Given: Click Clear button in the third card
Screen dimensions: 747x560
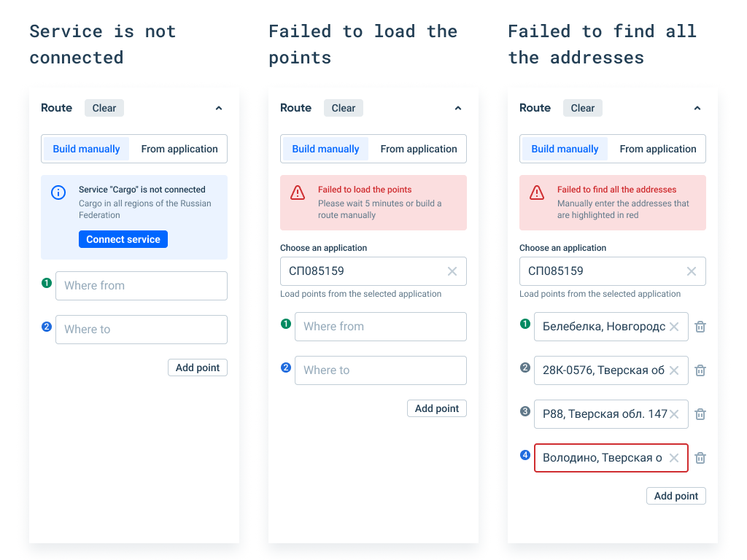Looking at the screenshot, I should (x=583, y=108).
